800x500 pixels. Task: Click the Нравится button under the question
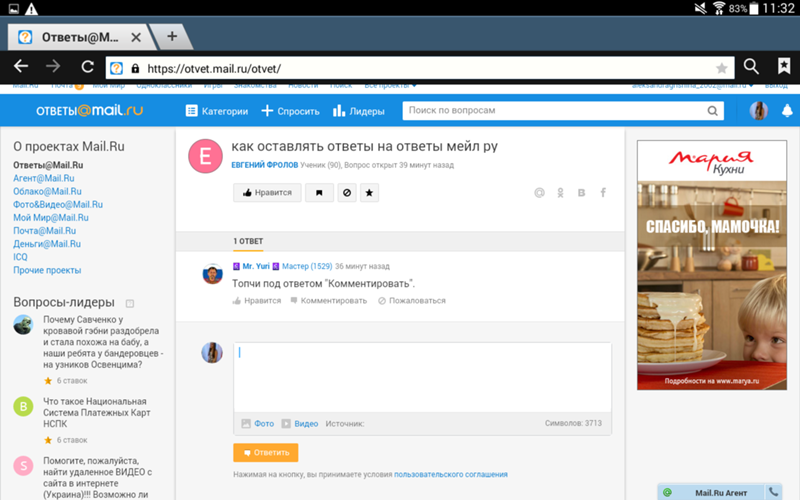tap(267, 193)
